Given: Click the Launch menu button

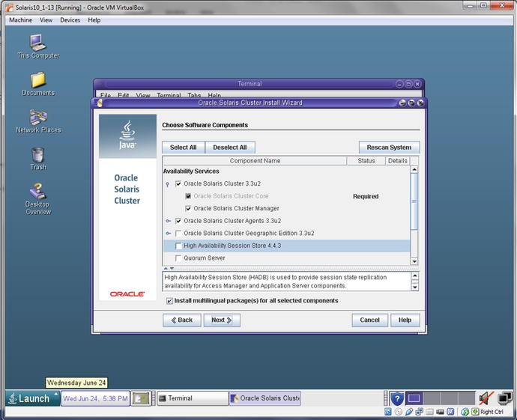Looking at the screenshot, I should (32, 398).
